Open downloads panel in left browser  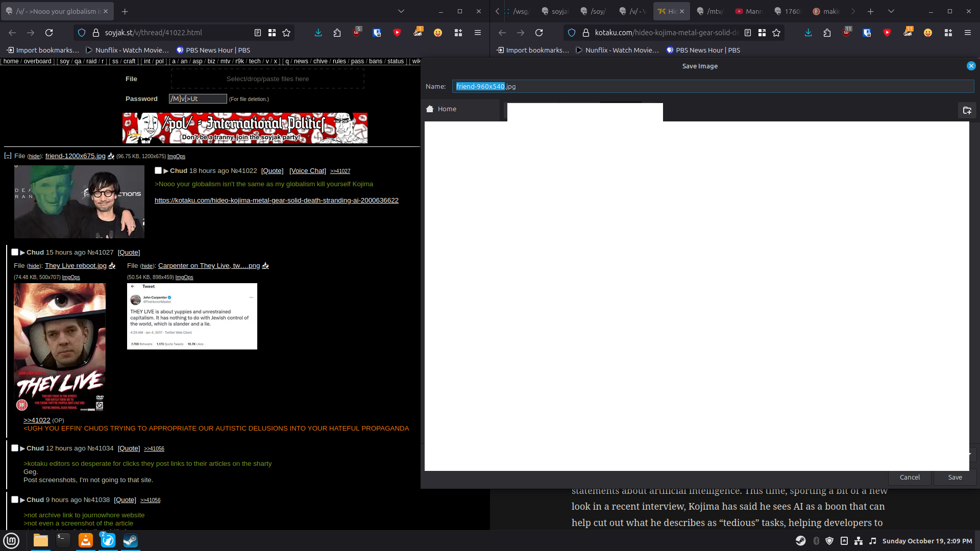click(x=318, y=33)
